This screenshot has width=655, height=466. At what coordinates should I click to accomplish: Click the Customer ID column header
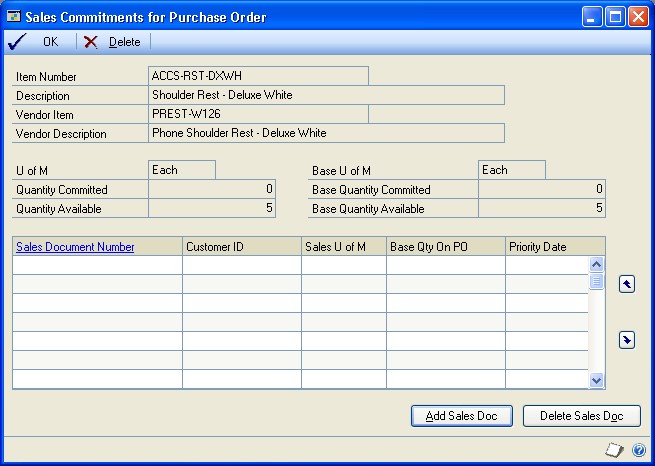242,246
